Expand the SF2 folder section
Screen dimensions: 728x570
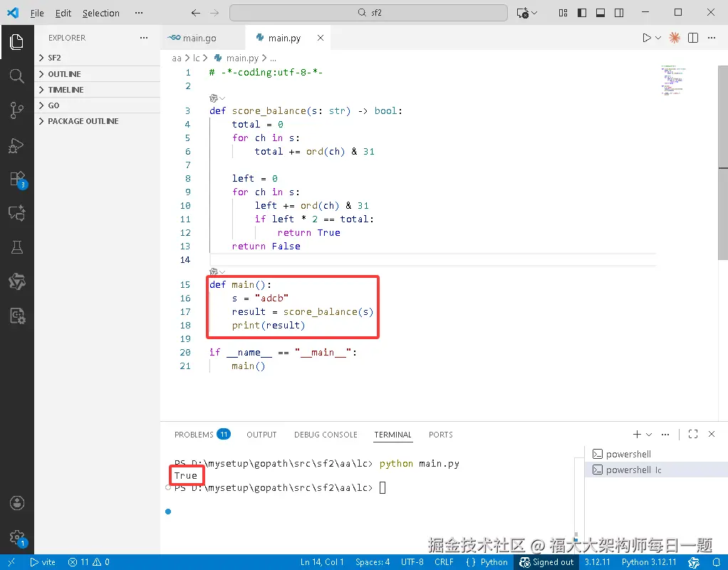click(98, 58)
